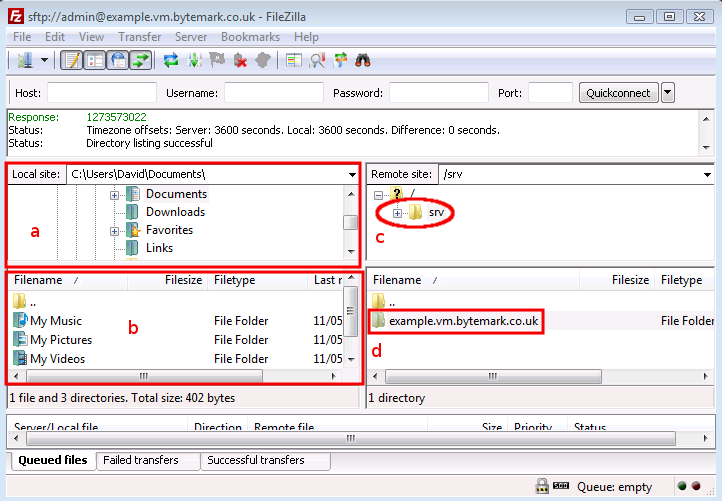Open the File menu
Image resolution: width=722 pixels, height=501 pixels.
click(22, 37)
